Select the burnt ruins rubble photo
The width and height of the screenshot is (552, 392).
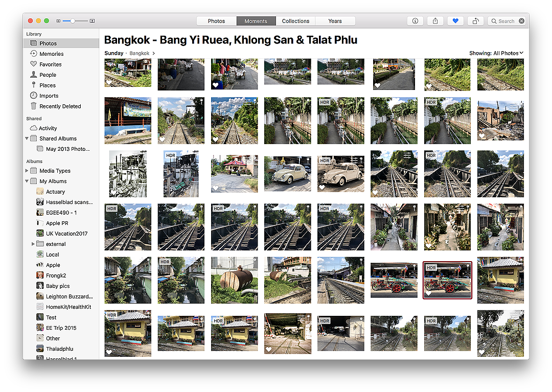point(500,121)
